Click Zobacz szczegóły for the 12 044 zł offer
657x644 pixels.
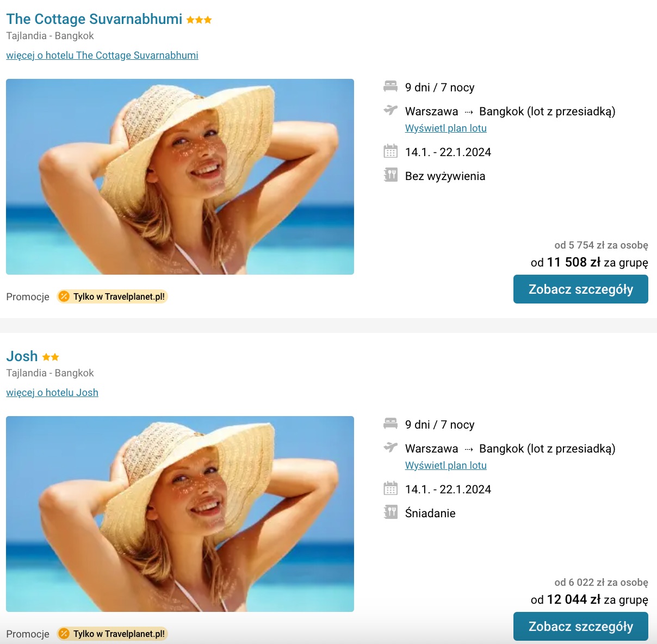click(x=581, y=626)
